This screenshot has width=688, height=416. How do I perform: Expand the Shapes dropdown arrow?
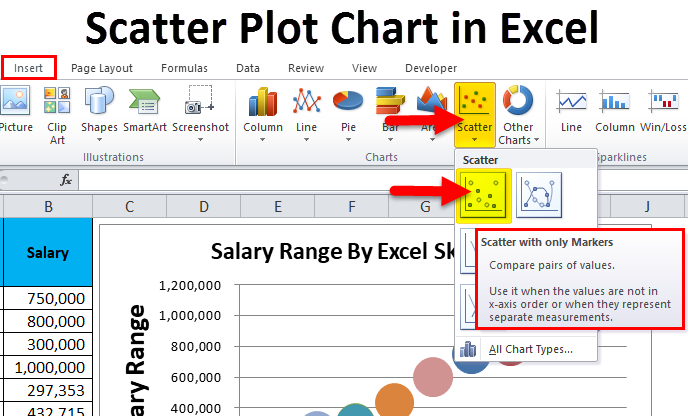point(99,140)
